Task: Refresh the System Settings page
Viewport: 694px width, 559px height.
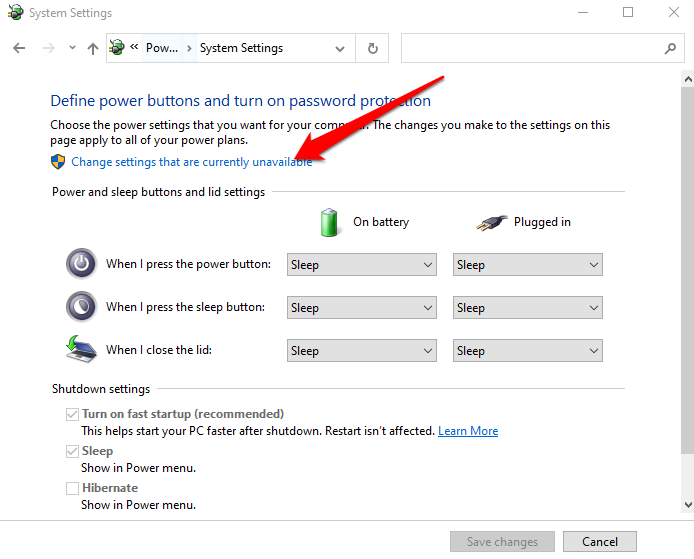Action: coord(373,48)
